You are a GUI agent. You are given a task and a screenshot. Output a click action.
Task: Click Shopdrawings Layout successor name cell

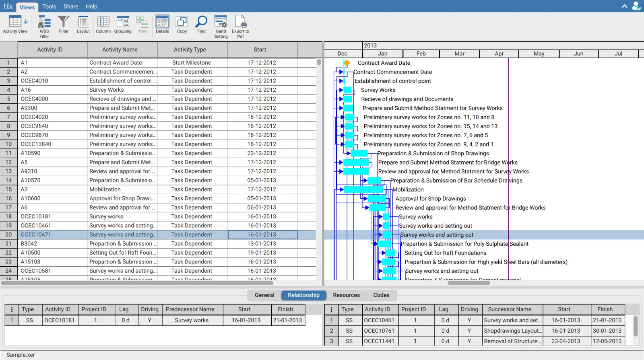(513, 331)
